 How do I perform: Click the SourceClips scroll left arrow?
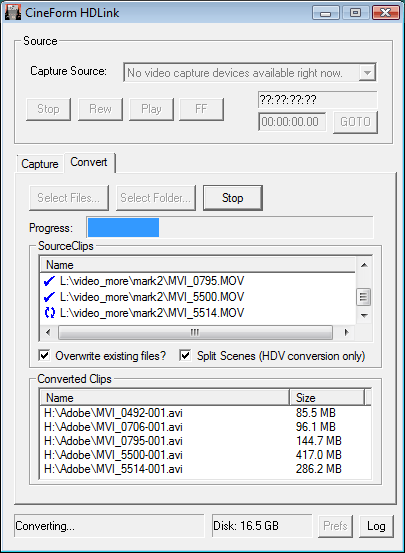[x=48, y=332]
